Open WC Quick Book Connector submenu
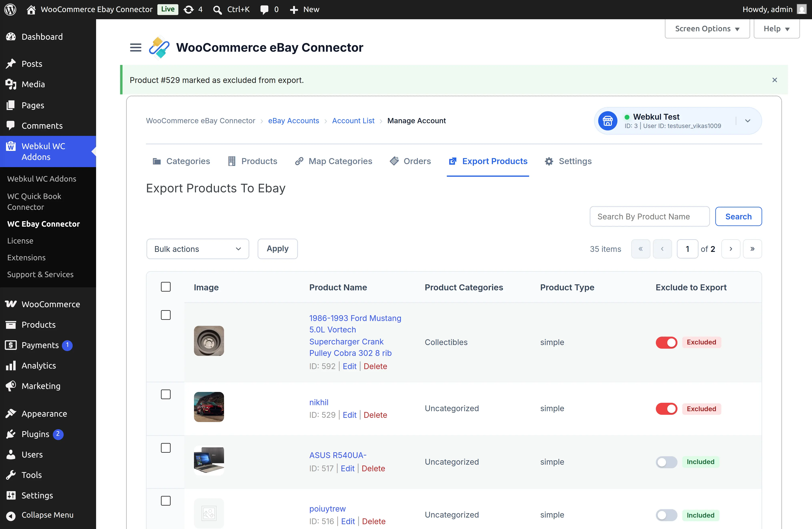This screenshot has width=812, height=529. (x=34, y=202)
